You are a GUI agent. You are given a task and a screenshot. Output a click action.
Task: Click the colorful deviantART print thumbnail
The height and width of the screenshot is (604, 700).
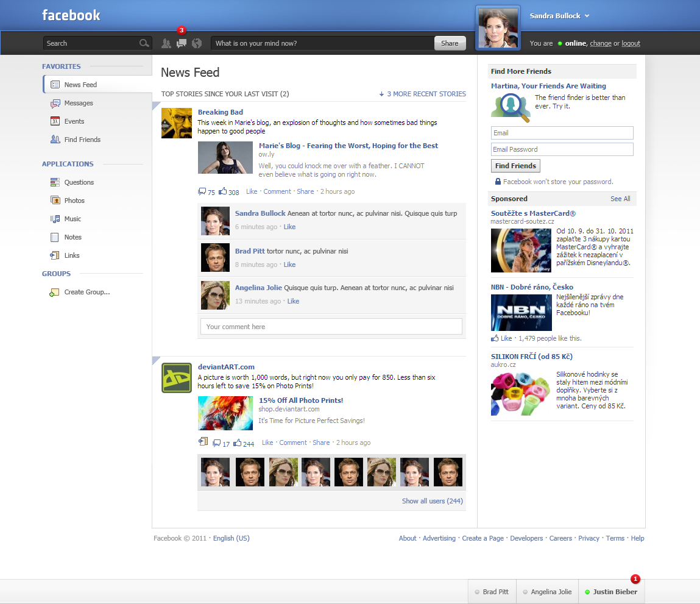225,413
